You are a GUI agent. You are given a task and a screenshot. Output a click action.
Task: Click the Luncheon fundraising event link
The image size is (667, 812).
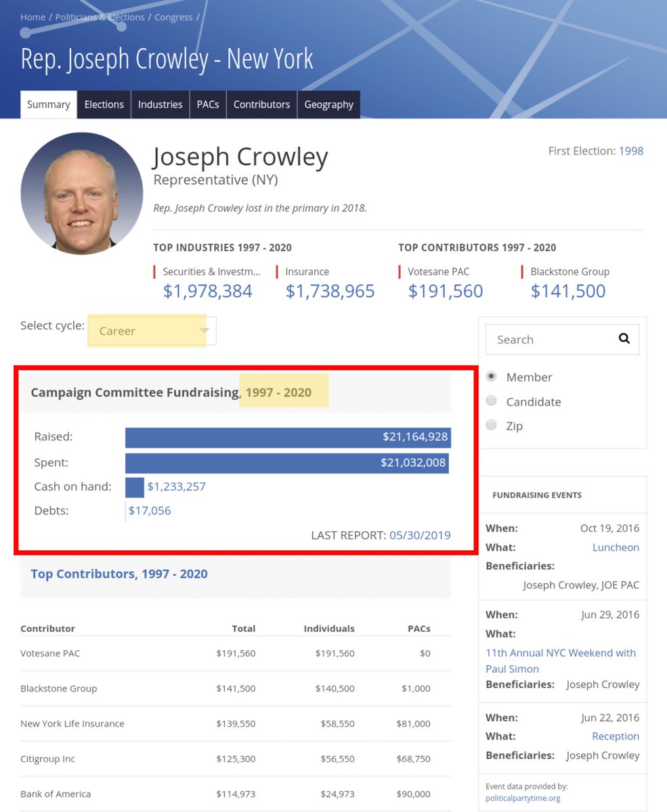[616, 547]
